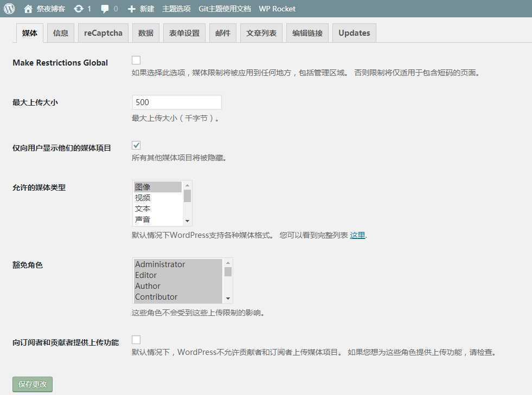This screenshot has height=395, width=532.
Task: Switch to the 表单设置 tab
Action: (x=184, y=33)
